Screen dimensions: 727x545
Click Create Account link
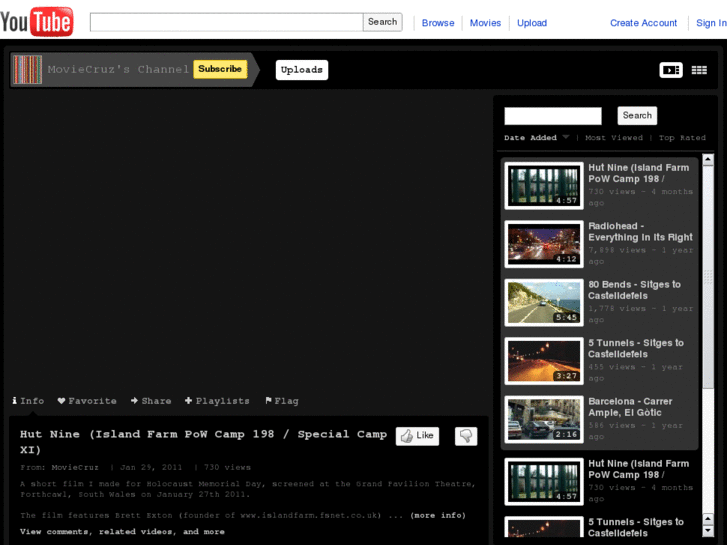tap(643, 23)
